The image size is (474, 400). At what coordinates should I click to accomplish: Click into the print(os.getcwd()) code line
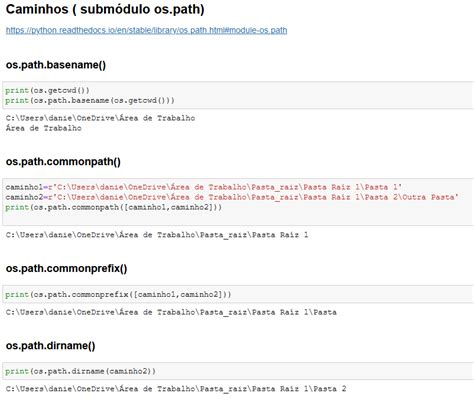pos(47,90)
